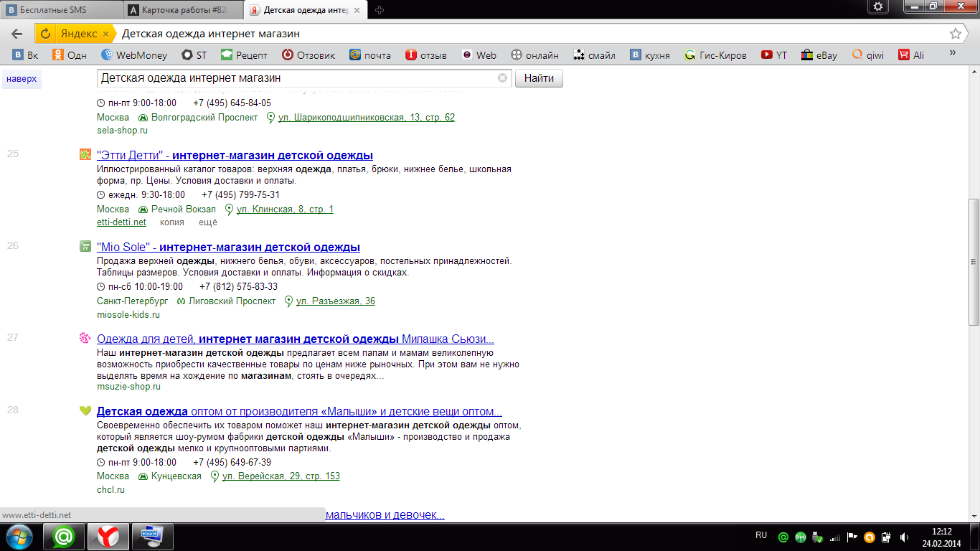
Task: Clear the Yandex search field
Action: 502,78
